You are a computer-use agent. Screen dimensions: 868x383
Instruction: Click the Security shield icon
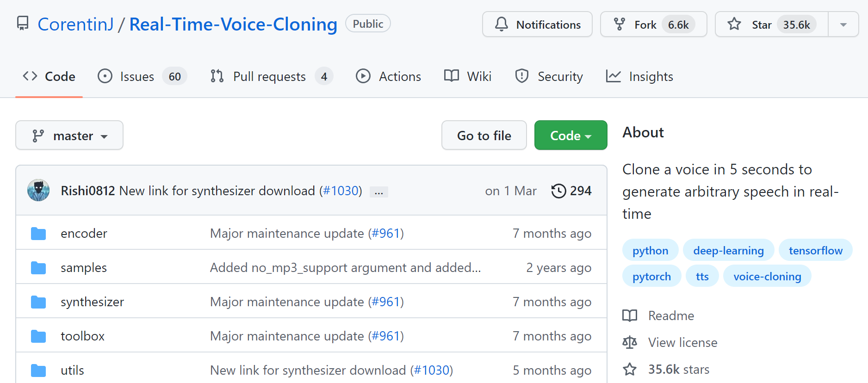coord(522,76)
